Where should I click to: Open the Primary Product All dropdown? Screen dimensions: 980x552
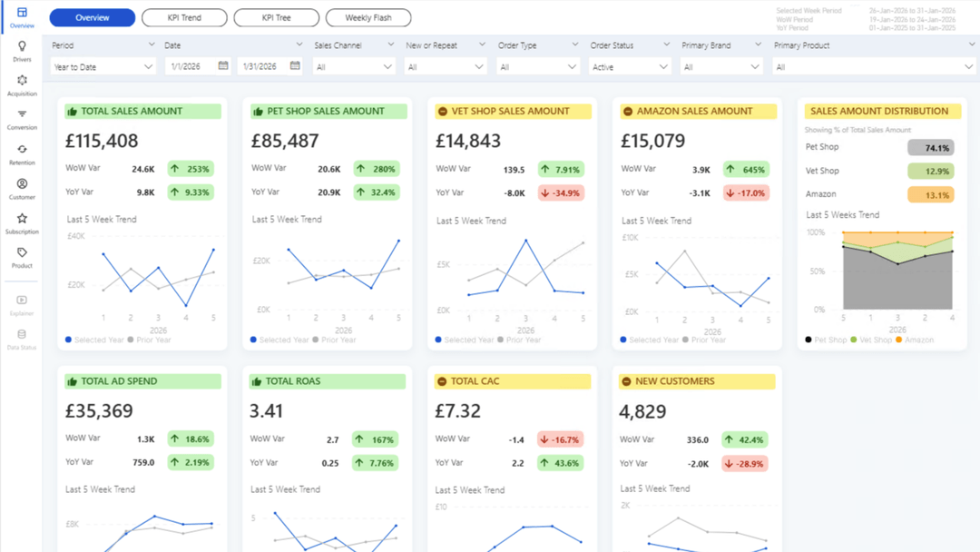874,66
